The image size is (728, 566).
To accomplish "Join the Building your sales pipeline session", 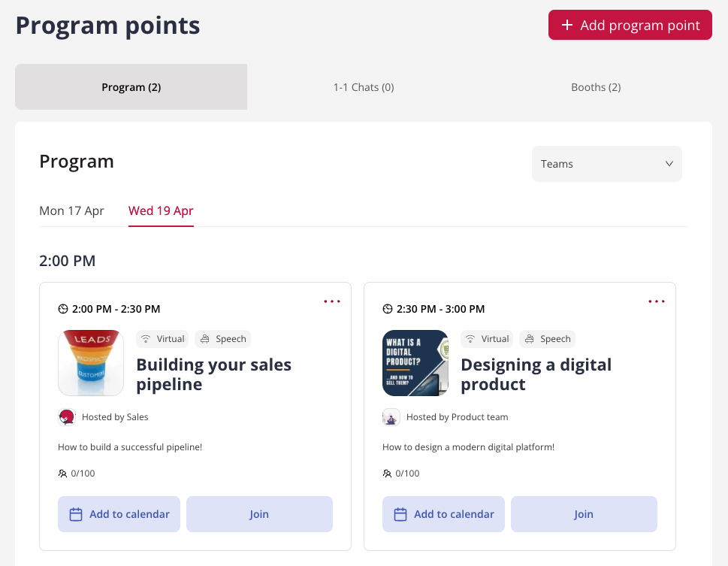I will pos(259,514).
